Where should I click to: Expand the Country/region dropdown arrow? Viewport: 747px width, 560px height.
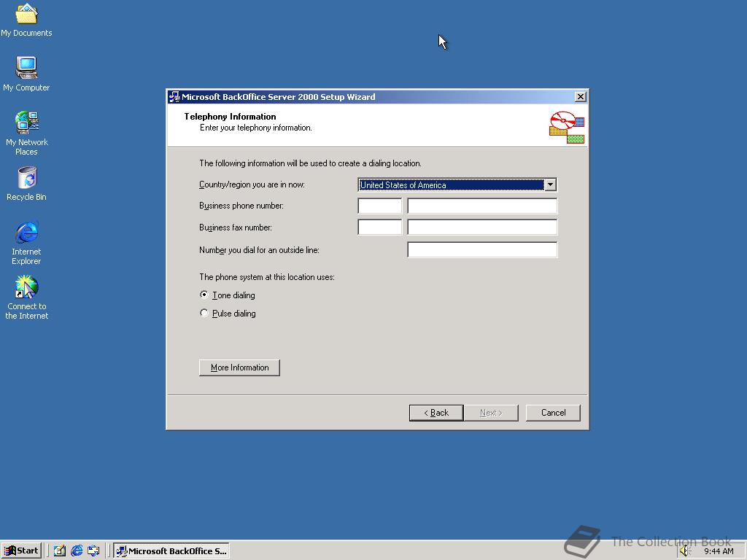[550, 184]
